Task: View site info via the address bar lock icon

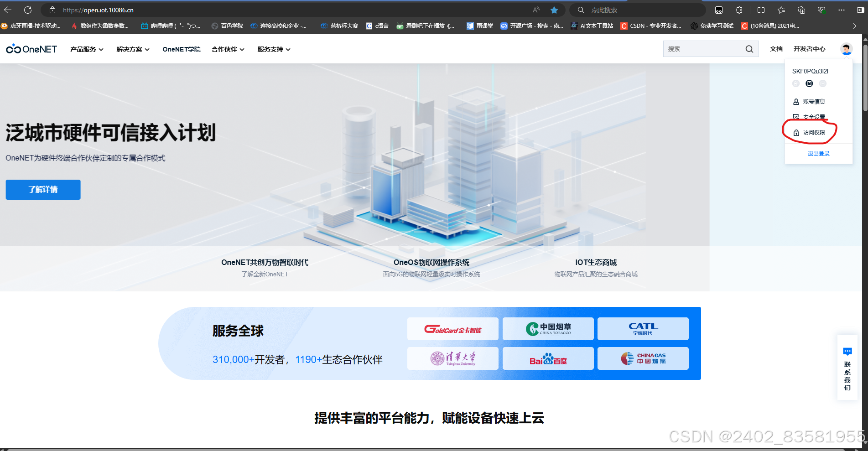Action: 52,10
